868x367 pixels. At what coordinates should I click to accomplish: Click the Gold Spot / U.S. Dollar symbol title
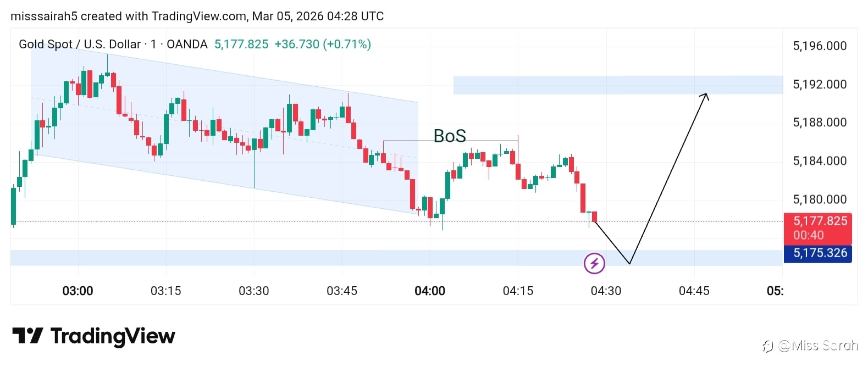pyautogui.click(x=79, y=45)
